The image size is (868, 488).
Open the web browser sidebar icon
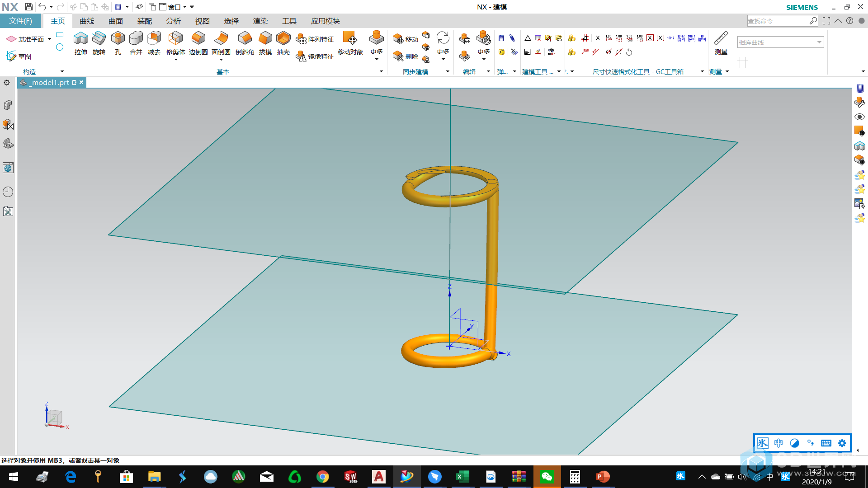tap(8, 168)
